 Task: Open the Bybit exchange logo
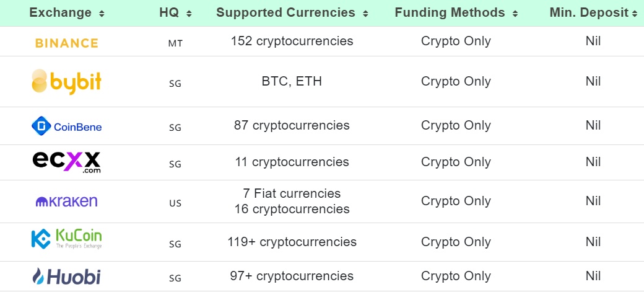66,82
